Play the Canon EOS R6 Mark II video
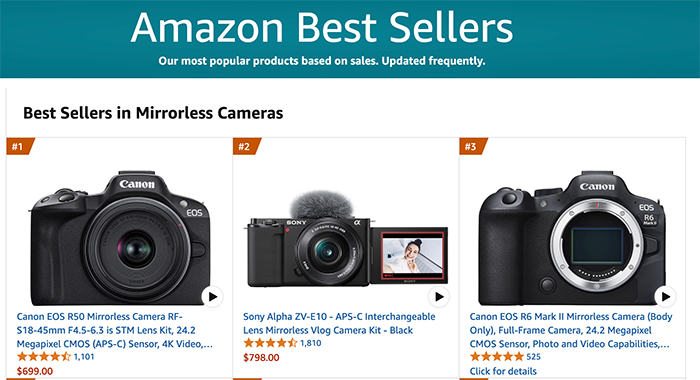Image resolution: width=700 pixels, height=380 pixels. 665,296
